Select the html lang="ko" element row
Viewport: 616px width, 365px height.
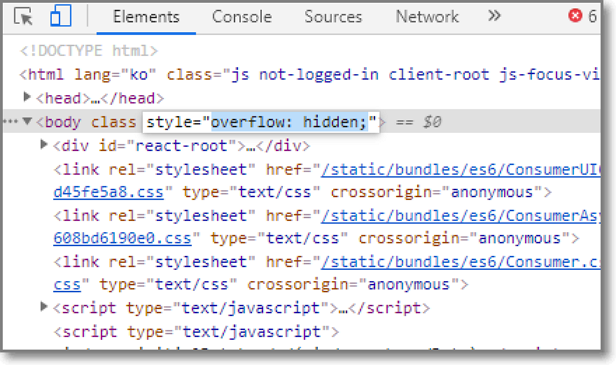pos(310,75)
